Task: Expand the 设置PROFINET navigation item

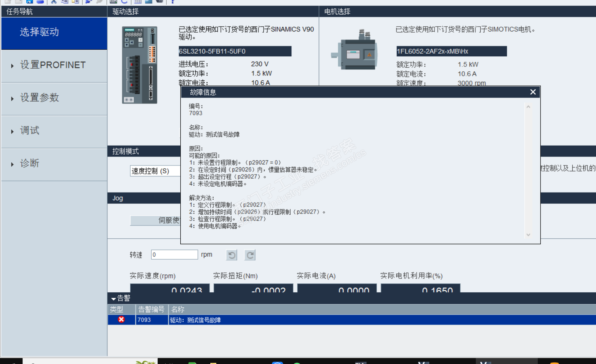Action: pos(54,66)
